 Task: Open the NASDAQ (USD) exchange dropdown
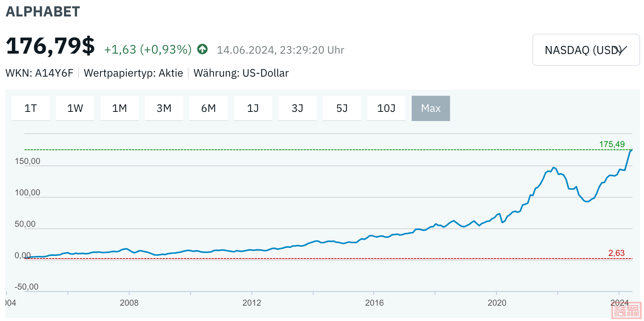coord(586,50)
